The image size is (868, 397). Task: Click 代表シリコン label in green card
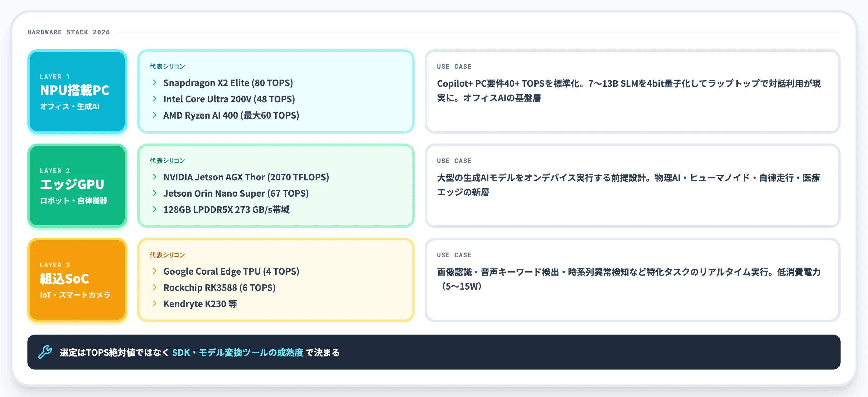coord(167,160)
